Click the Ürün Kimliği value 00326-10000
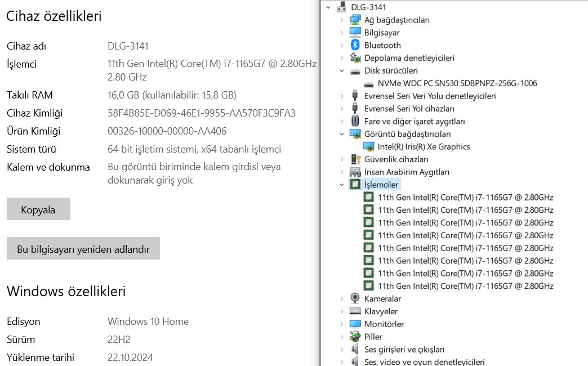 (x=167, y=131)
